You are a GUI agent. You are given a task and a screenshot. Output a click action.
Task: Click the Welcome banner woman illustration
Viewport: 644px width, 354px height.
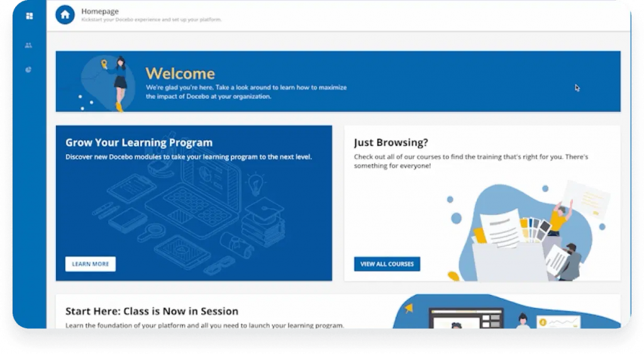[x=119, y=84]
